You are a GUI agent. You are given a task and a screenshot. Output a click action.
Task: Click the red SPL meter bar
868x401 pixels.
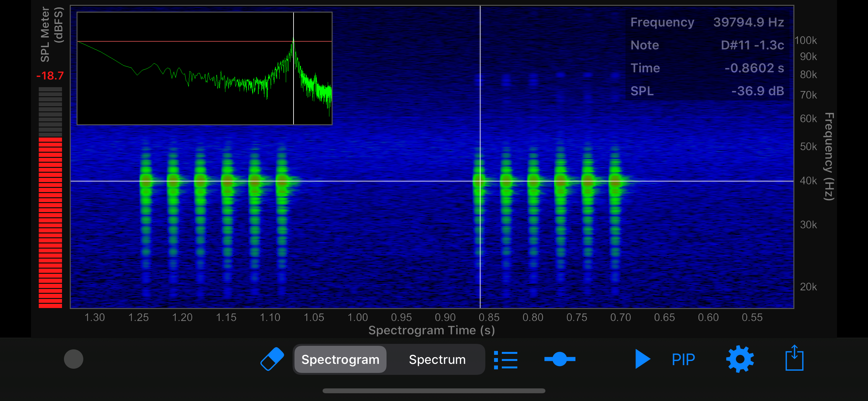[50, 222]
